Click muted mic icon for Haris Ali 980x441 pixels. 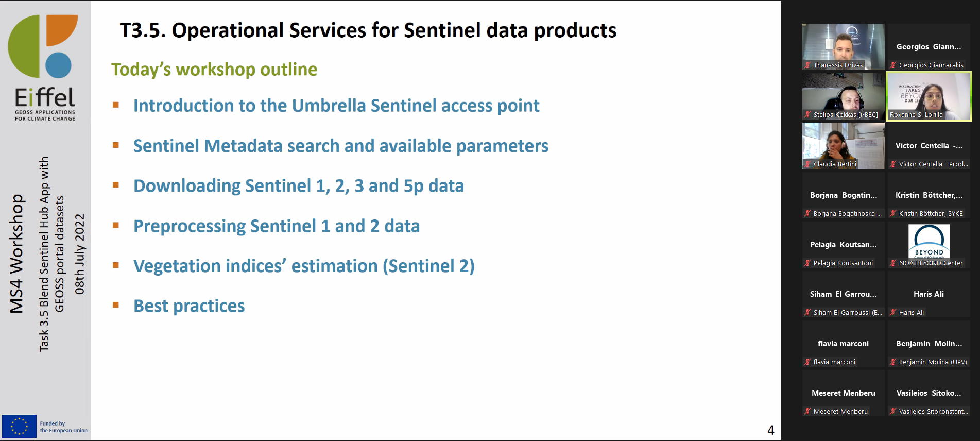coord(893,313)
